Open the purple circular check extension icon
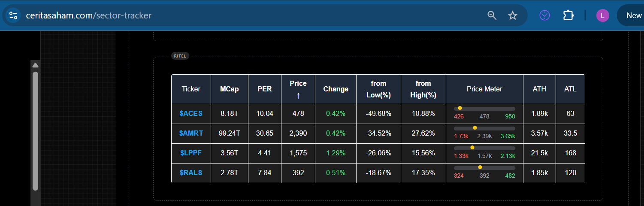 [x=544, y=15]
